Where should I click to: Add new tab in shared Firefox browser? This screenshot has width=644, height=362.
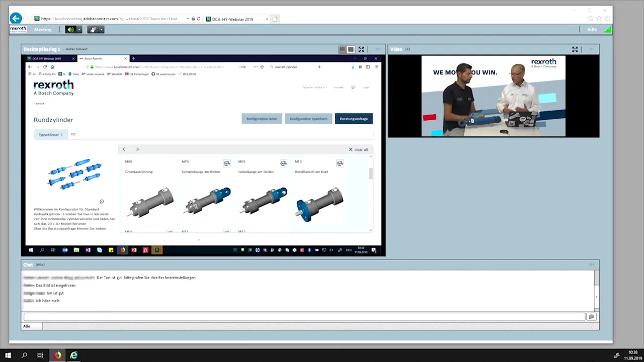(x=133, y=59)
